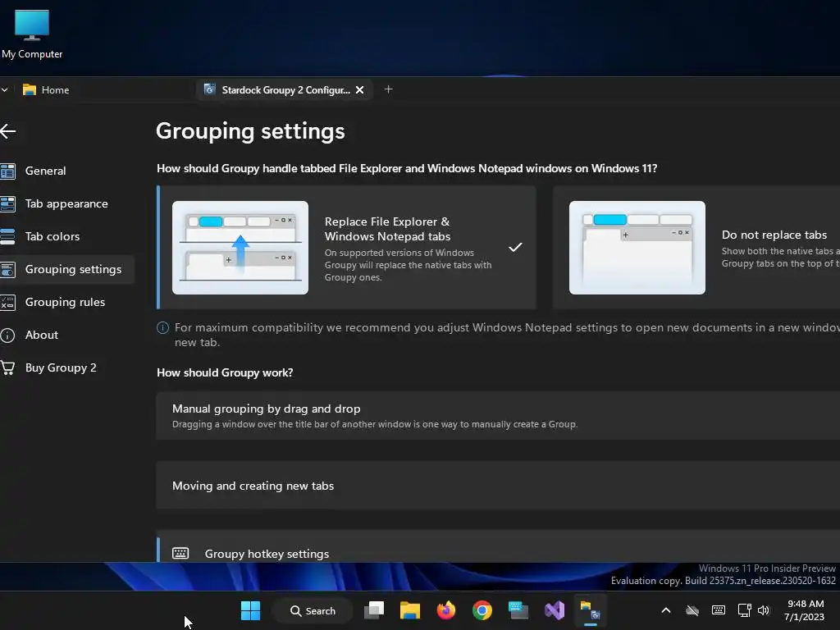
Task: Open the clock showing 9:48 AM
Action: pos(804,610)
